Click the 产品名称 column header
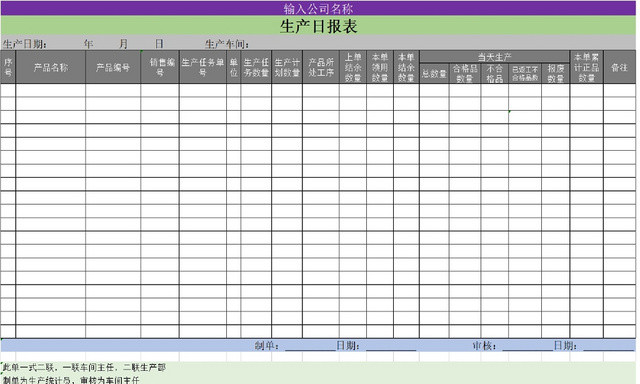The height and width of the screenshot is (384, 640). (x=51, y=67)
